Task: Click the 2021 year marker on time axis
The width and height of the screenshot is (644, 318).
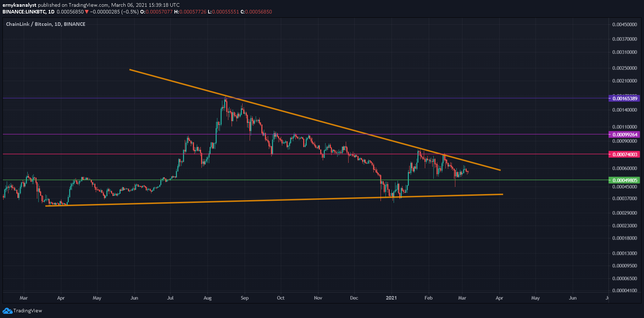Action: coord(391,298)
